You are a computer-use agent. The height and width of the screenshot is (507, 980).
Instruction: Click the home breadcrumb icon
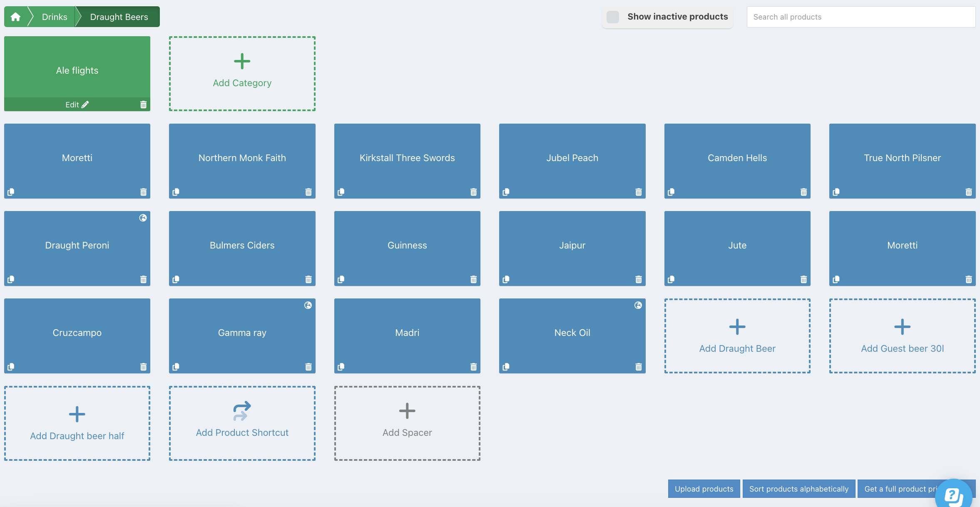[x=15, y=17]
